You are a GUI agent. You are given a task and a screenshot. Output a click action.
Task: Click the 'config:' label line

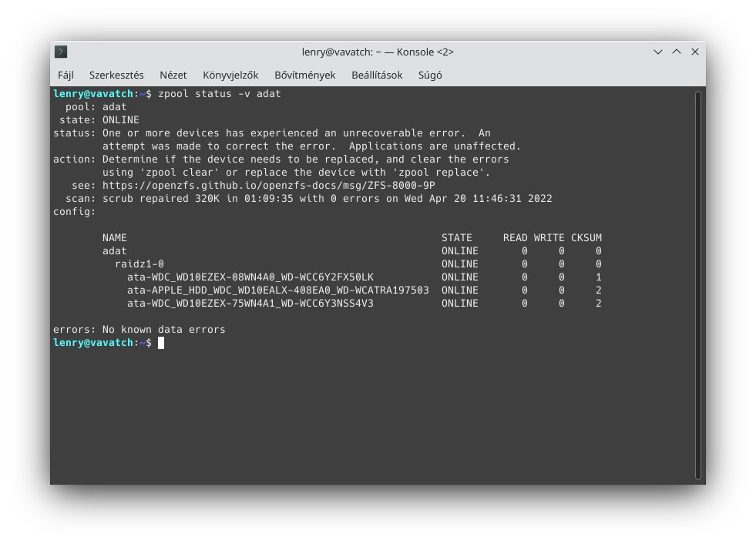(74, 212)
